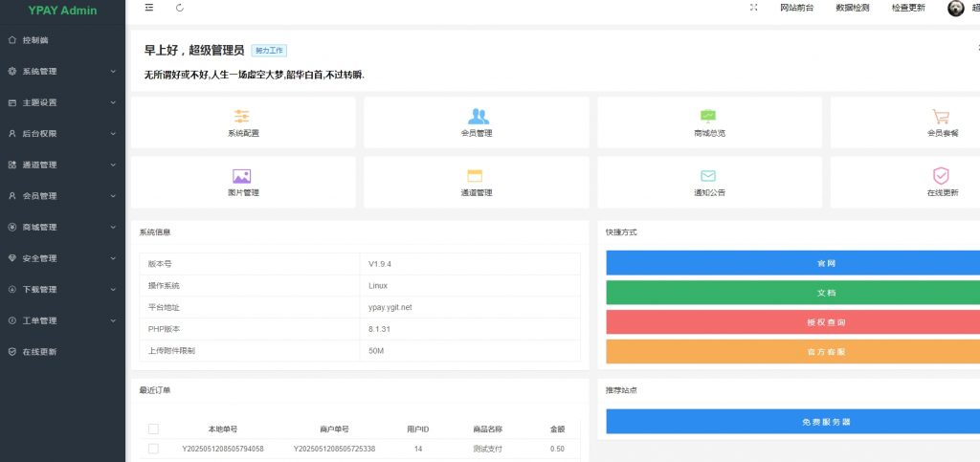Expand the 后台权限 chevron
Viewport: 980px width, 462px height.
[x=113, y=134]
